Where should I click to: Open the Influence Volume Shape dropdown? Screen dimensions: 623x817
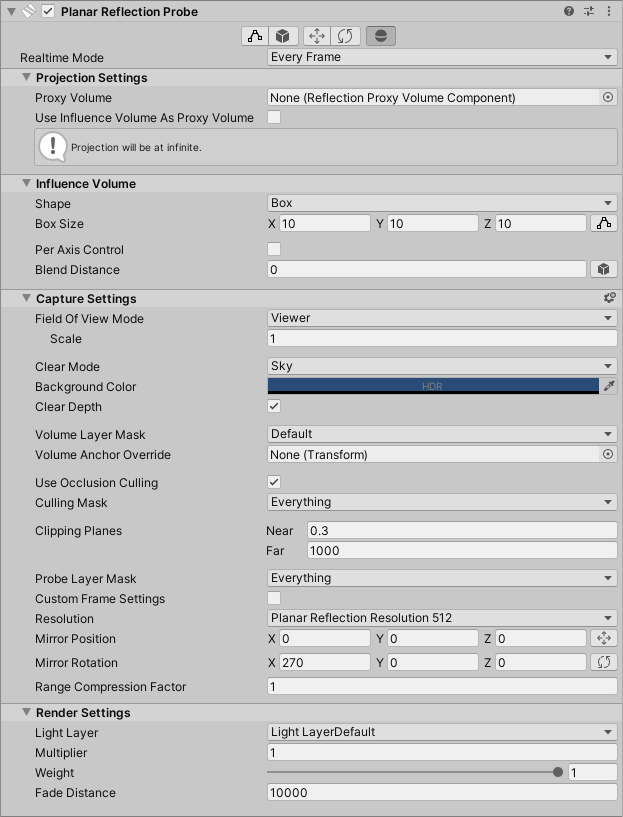(442, 203)
